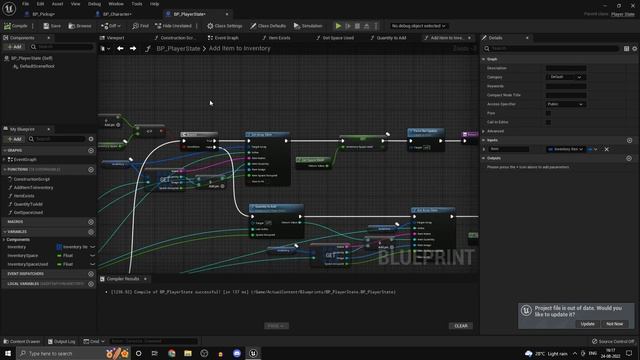Screen dimensions: 640x360
Task: Add an event dispatcher with plus icon
Action: click(91, 274)
